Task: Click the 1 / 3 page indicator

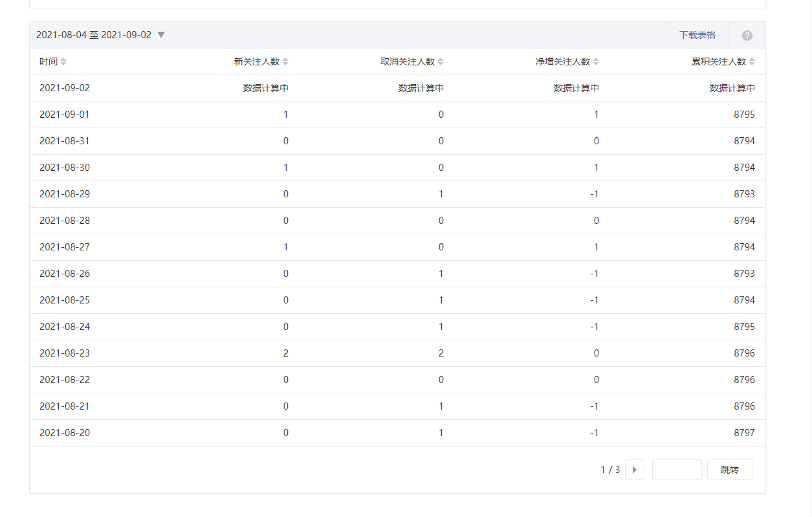Action: pos(610,470)
